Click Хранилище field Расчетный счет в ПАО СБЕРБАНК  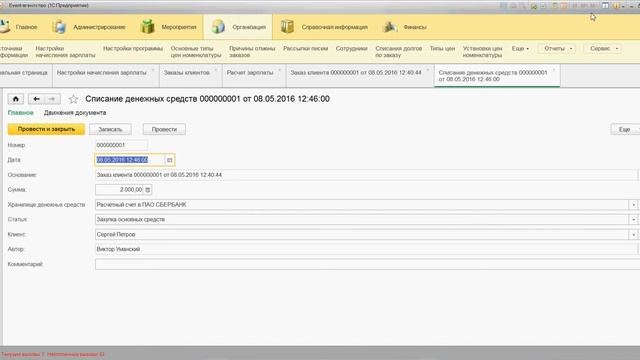point(362,205)
